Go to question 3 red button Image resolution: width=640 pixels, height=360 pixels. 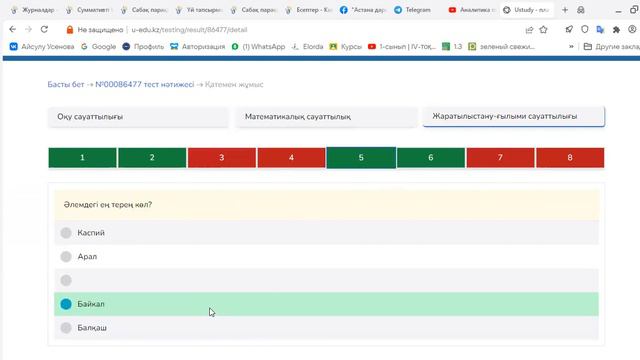(x=222, y=158)
